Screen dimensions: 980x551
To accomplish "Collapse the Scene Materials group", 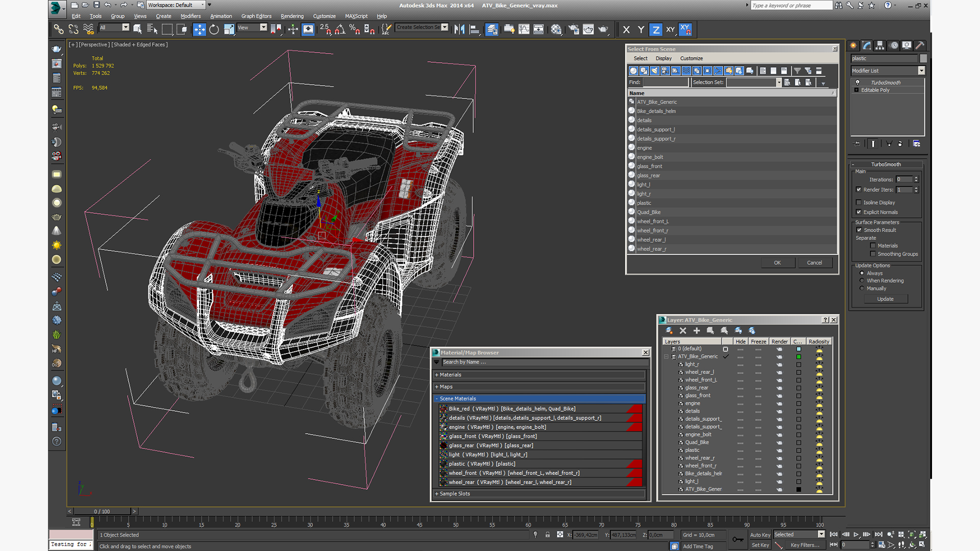I will coord(540,399).
